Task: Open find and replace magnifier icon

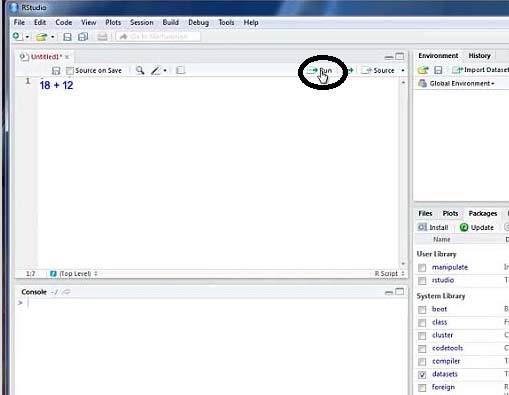Action: click(140, 70)
